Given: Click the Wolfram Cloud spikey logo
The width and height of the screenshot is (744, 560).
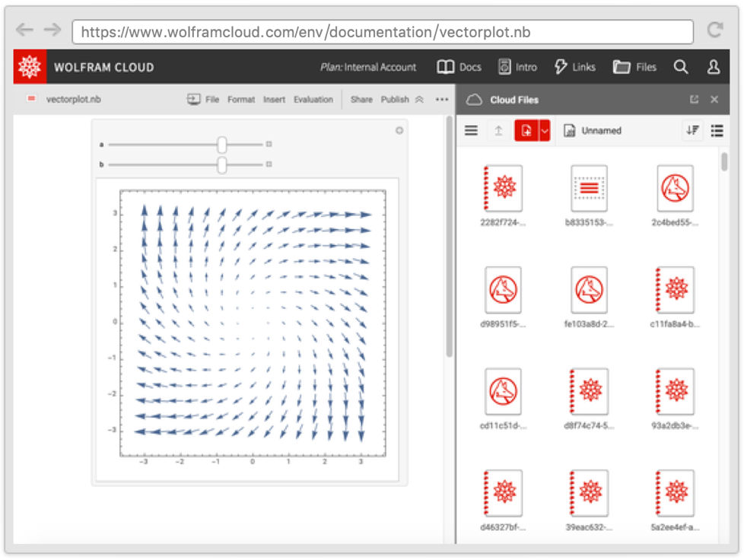Looking at the screenshot, I should coord(30,67).
